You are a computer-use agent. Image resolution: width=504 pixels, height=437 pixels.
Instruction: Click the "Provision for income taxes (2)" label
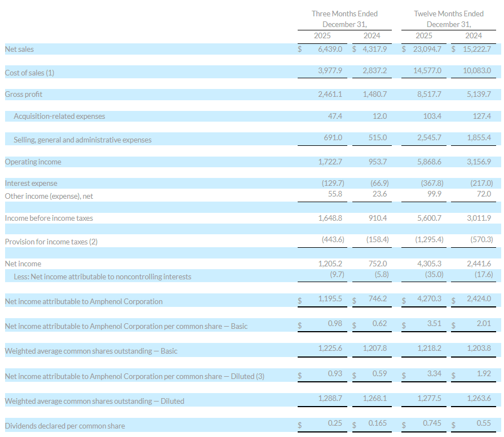(x=51, y=242)
